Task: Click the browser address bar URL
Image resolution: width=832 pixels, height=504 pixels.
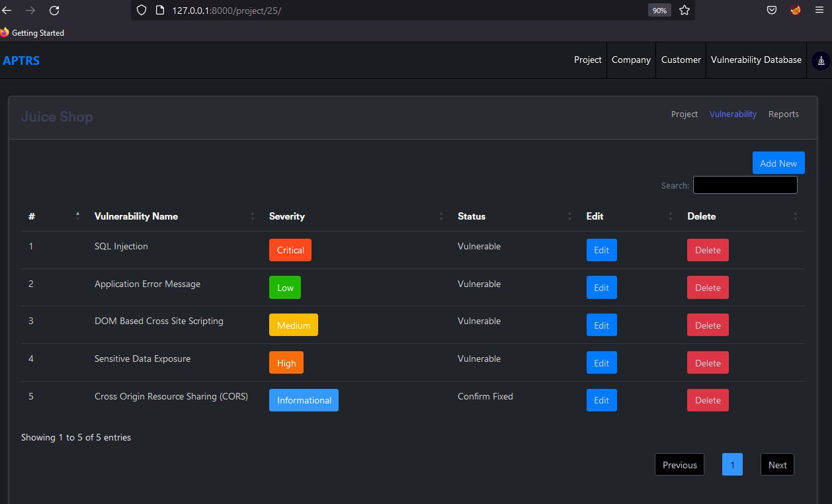Action: (227, 11)
